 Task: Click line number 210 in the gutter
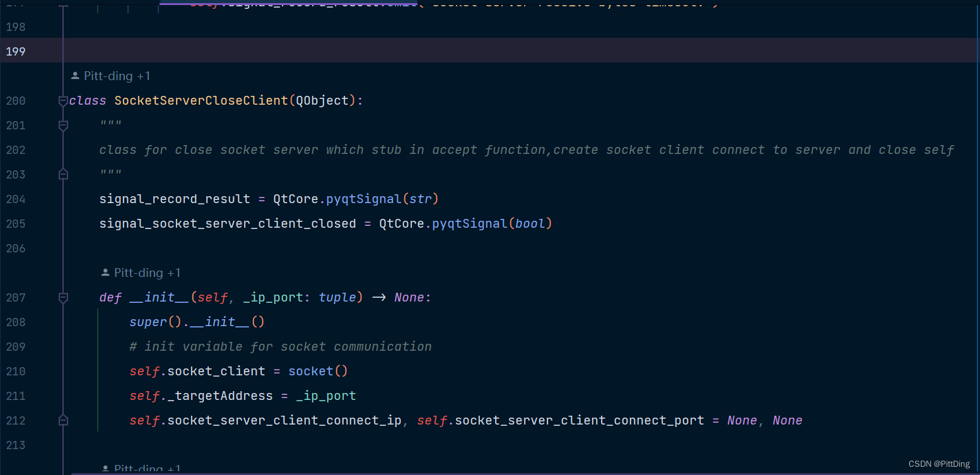tap(16, 372)
